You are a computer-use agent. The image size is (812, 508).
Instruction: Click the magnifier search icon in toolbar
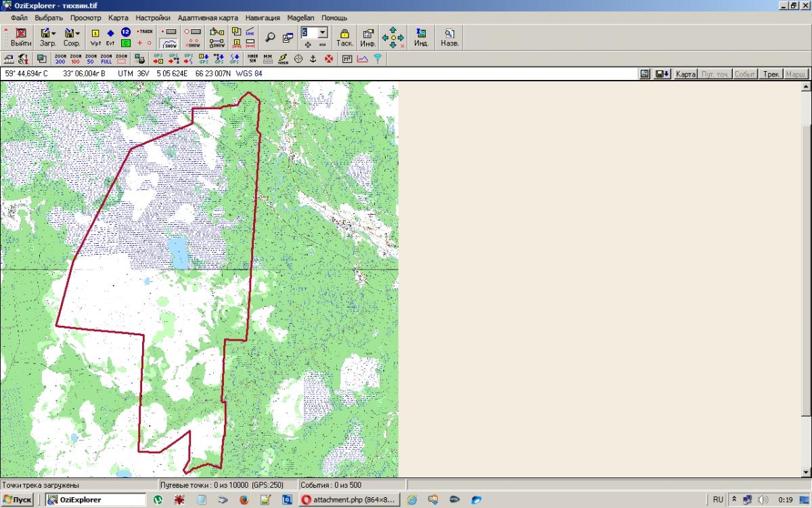(270, 38)
